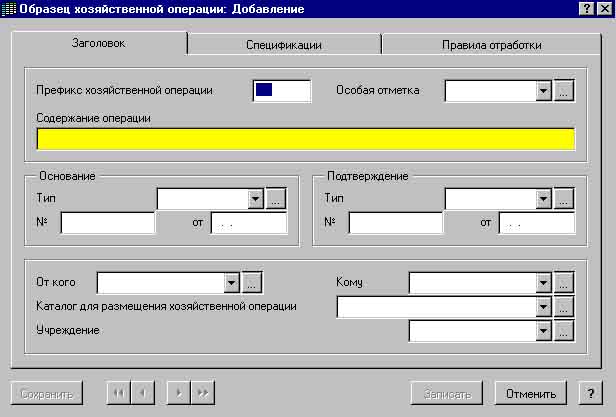Image resolution: width=616 pixels, height=417 pixels.
Task: Switch to the Заголовок tab
Action: point(99,43)
